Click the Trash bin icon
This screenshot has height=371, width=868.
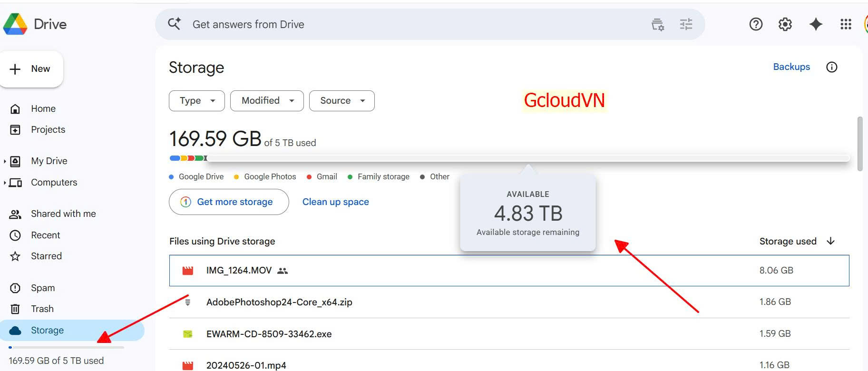15,309
